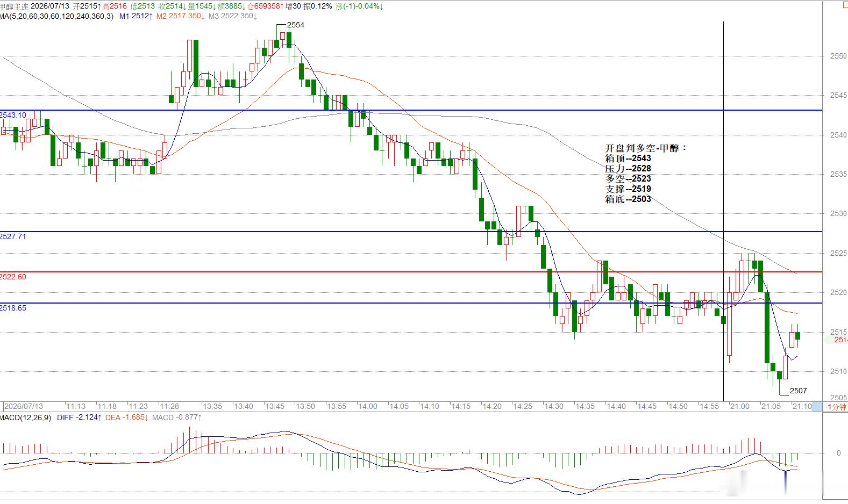Viewport: 848px width, 504px height.
Task: Open MA(5,20,60,30,60,120,240,360,3) indicator settings
Action: coord(56,16)
